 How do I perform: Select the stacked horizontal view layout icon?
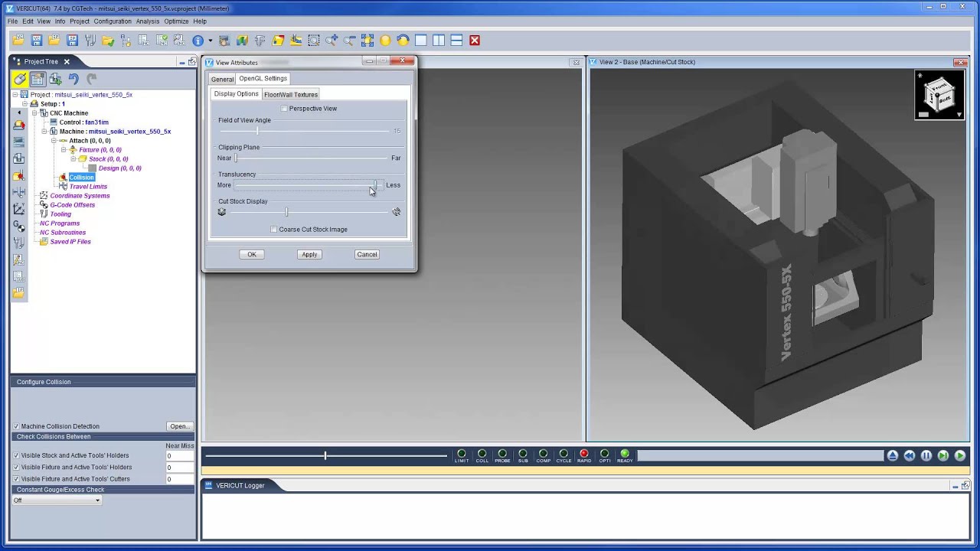(x=456, y=41)
